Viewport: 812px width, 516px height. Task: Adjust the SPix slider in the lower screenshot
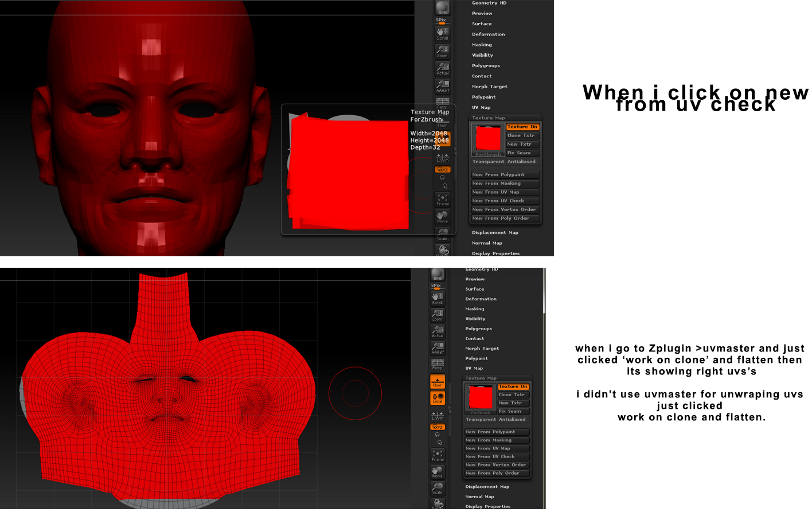[438, 286]
